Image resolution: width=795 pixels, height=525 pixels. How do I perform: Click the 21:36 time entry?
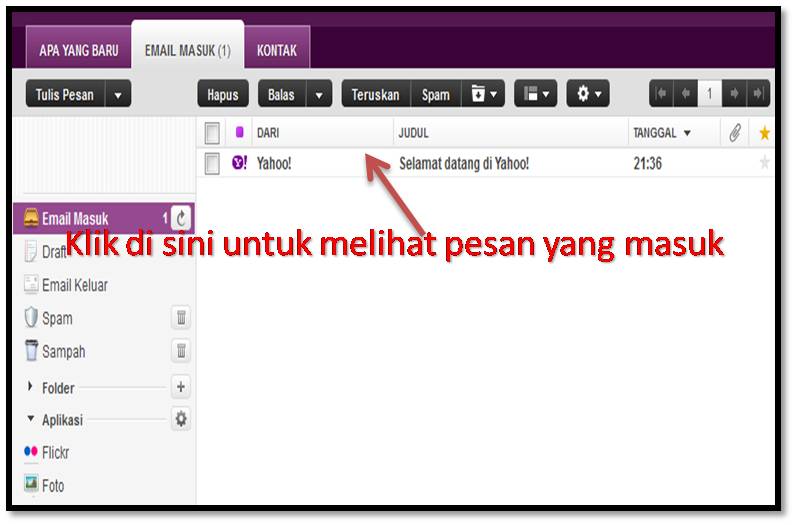(647, 163)
